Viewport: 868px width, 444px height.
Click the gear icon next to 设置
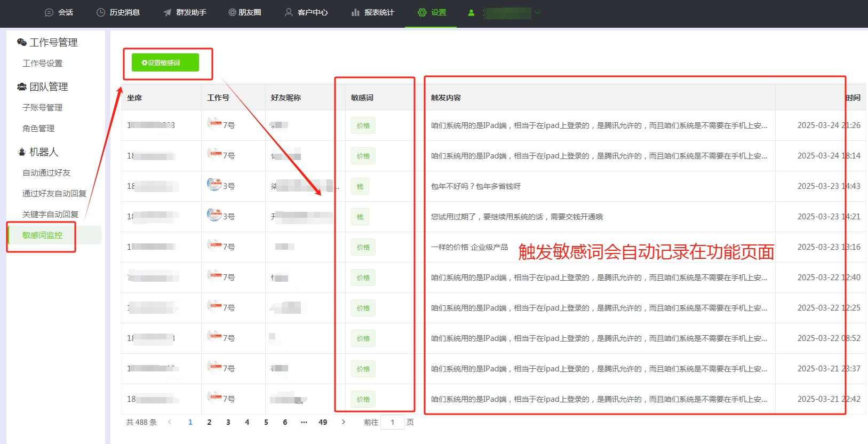(x=422, y=12)
